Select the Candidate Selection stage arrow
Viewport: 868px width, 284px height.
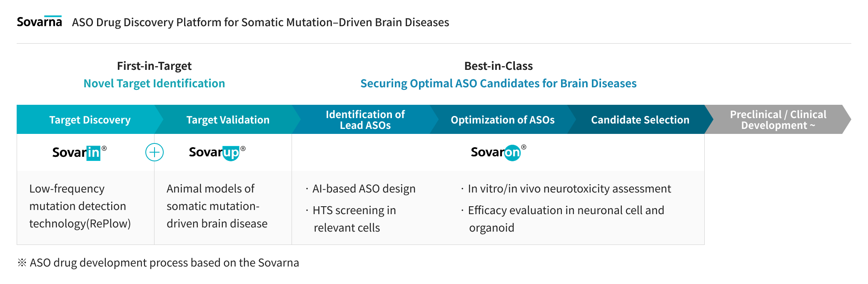pyautogui.click(x=640, y=120)
